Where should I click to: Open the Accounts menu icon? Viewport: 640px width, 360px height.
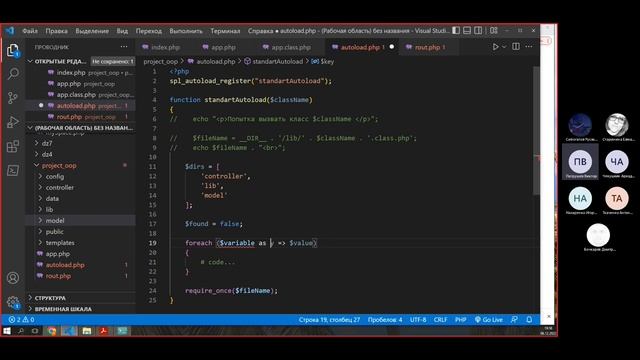tap(13, 278)
